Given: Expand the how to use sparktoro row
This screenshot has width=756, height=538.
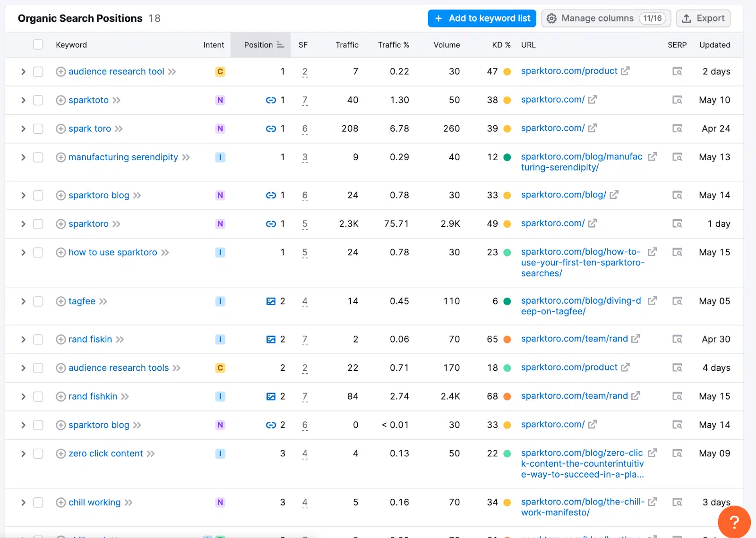Looking at the screenshot, I should click(x=23, y=252).
